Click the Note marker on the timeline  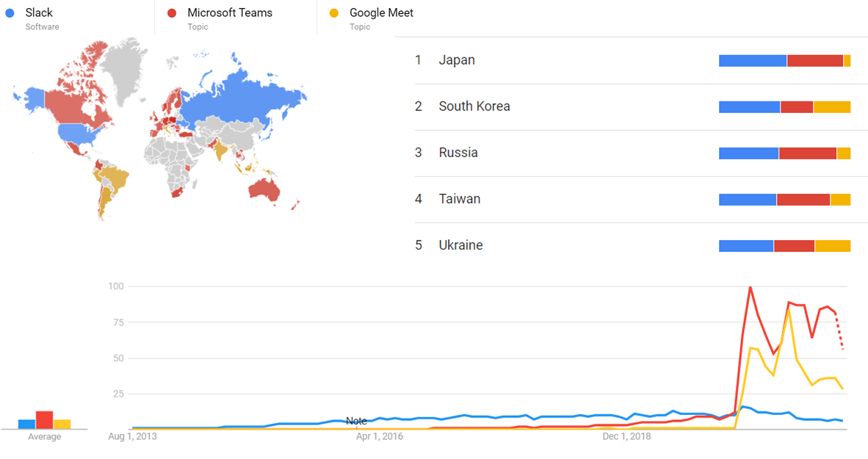click(356, 421)
